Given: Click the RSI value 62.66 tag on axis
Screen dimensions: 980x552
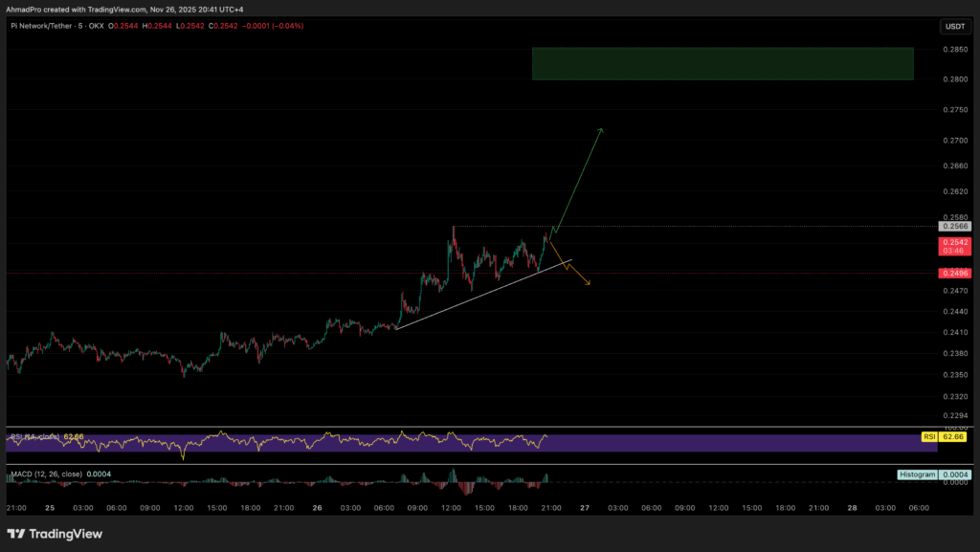Looking at the screenshot, I should (952, 436).
